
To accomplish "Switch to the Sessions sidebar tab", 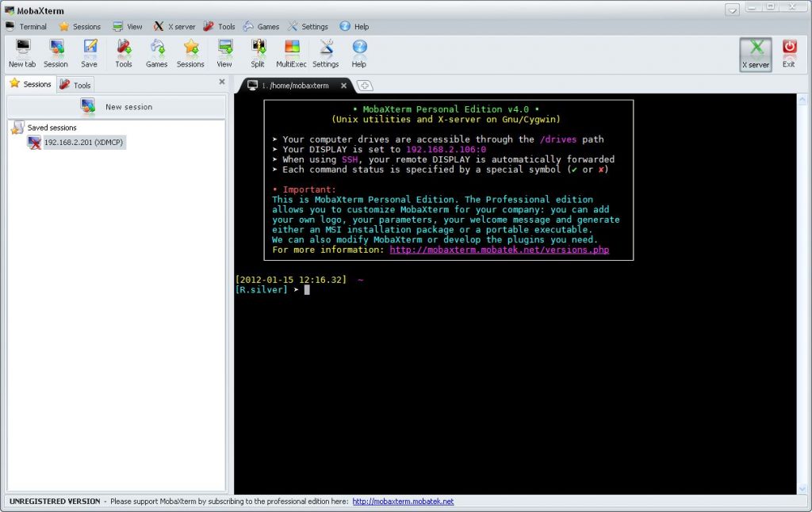I will tap(31, 84).
